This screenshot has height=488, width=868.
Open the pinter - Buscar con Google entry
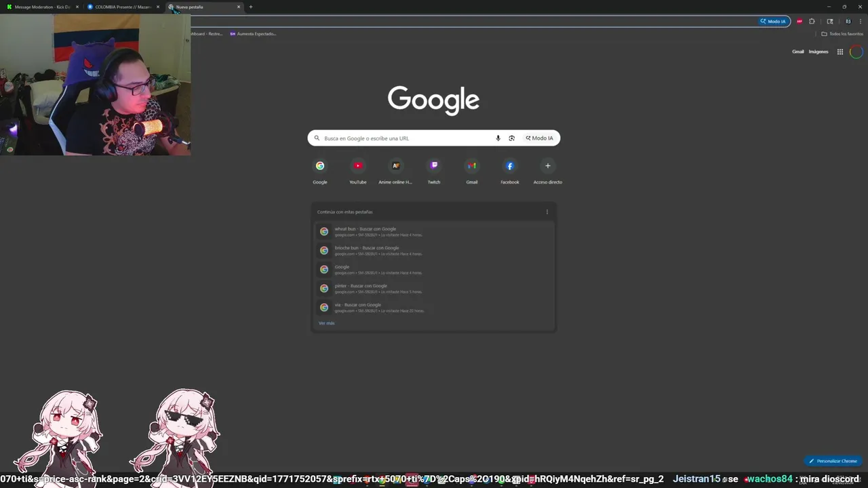point(434,288)
